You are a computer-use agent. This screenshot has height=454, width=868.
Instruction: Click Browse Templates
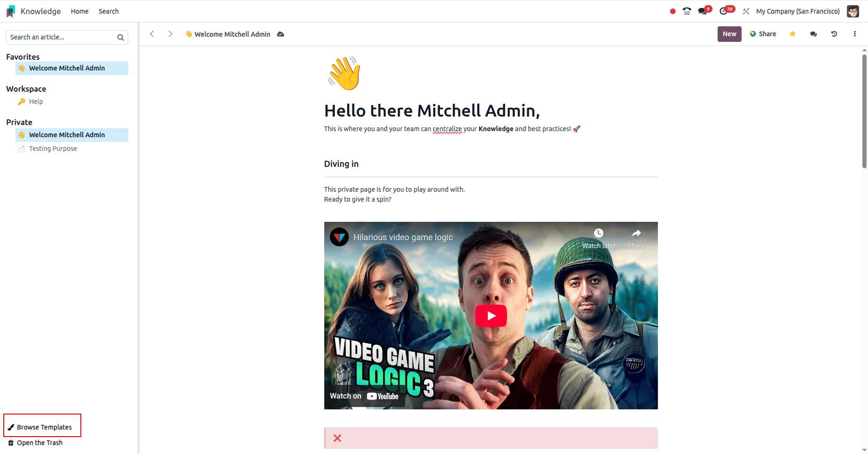[x=40, y=427]
